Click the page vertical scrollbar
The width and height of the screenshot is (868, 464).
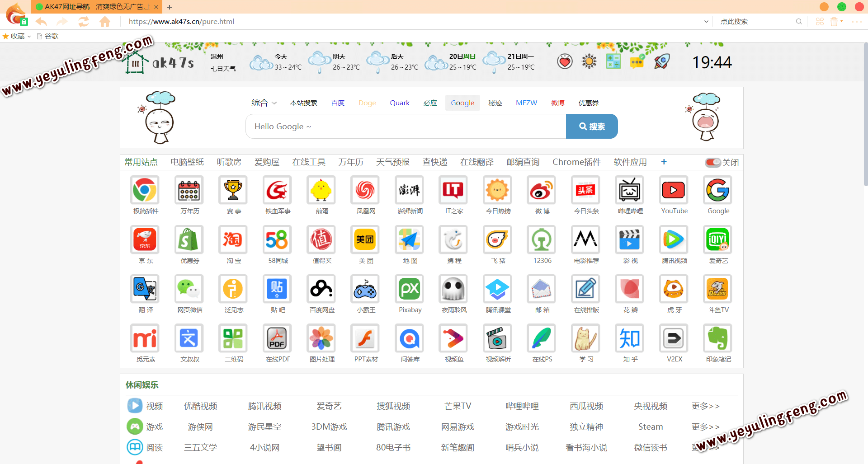pyautogui.click(x=865, y=114)
